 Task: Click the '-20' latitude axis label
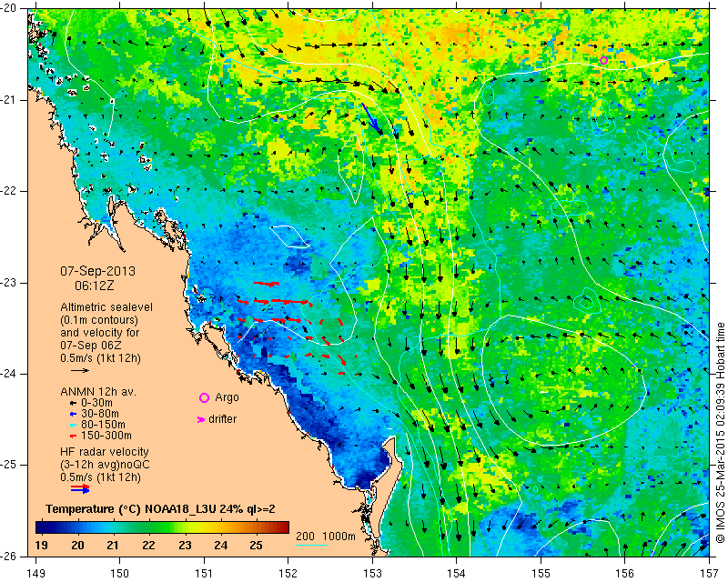8,8
